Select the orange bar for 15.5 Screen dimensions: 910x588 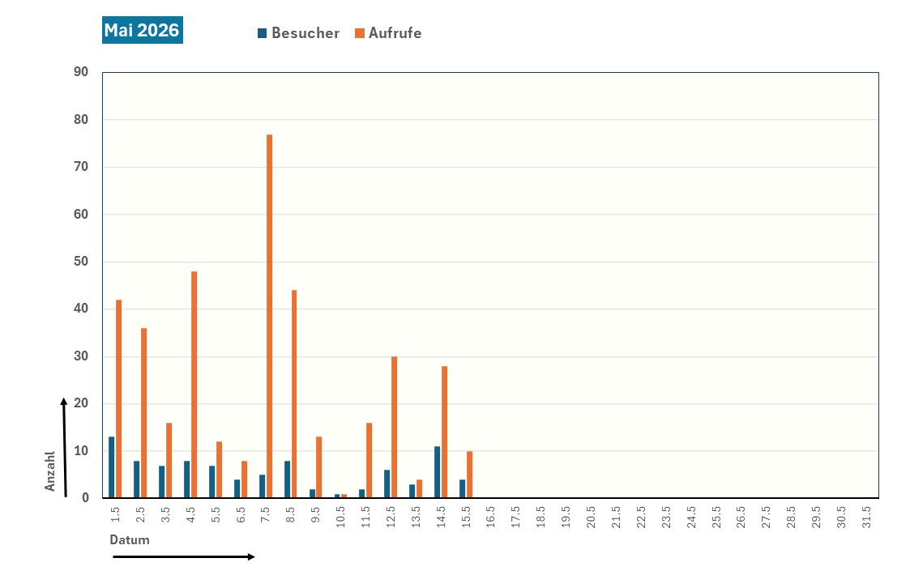[x=469, y=475]
